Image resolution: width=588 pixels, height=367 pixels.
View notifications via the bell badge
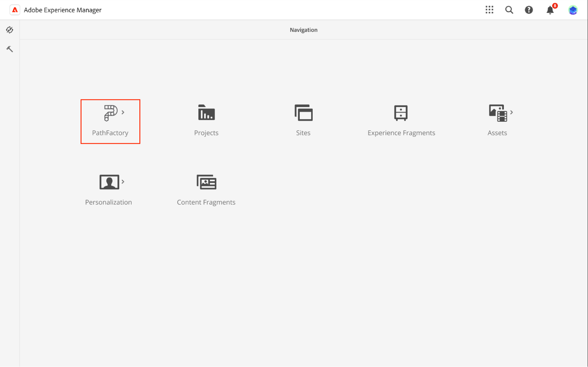(550, 10)
